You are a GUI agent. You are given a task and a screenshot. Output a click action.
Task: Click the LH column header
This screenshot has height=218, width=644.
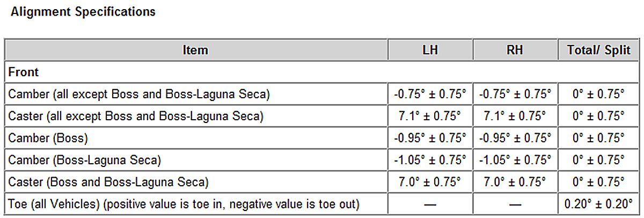[430, 50]
